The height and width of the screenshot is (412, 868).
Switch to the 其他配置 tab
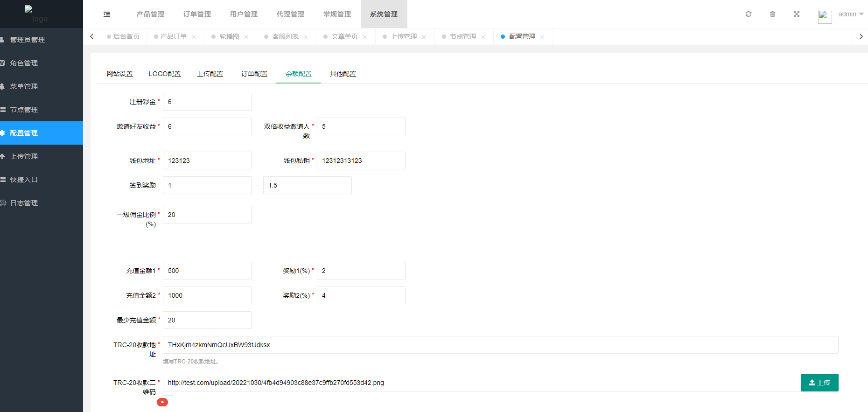(x=343, y=74)
